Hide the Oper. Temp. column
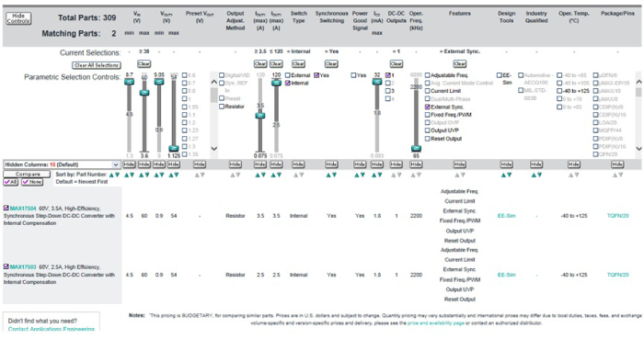Screen dimensions: 644x339 tap(573, 164)
